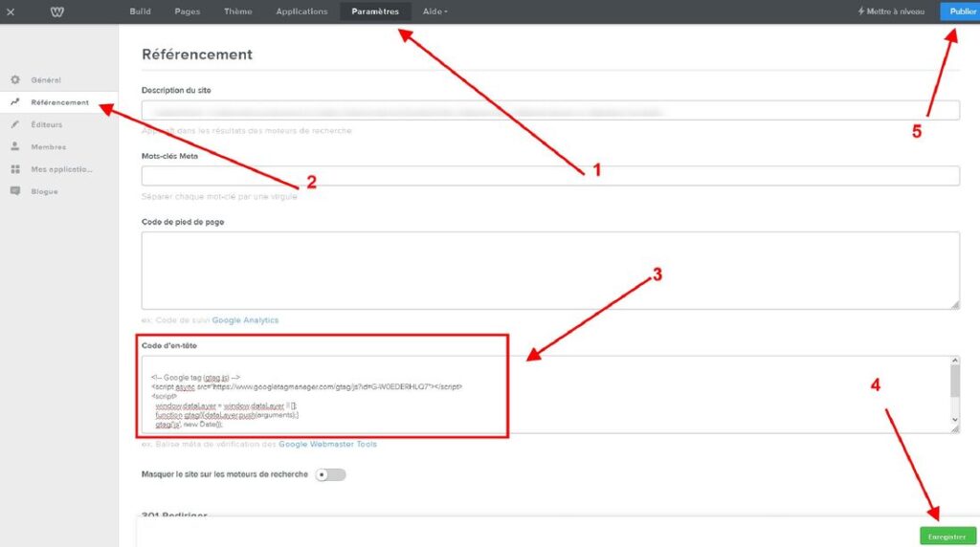Switch to the Thème tab
Screen dimensions: 980x547
point(238,11)
